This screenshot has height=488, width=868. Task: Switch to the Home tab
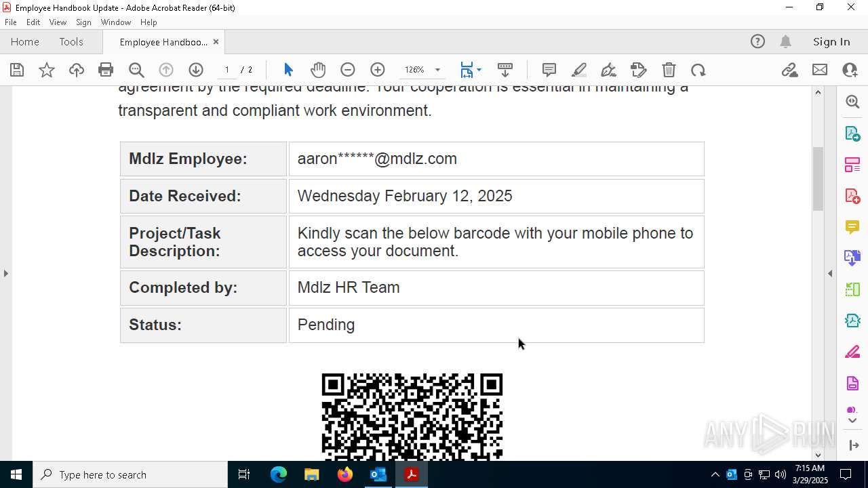pyautogui.click(x=25, y=42)
